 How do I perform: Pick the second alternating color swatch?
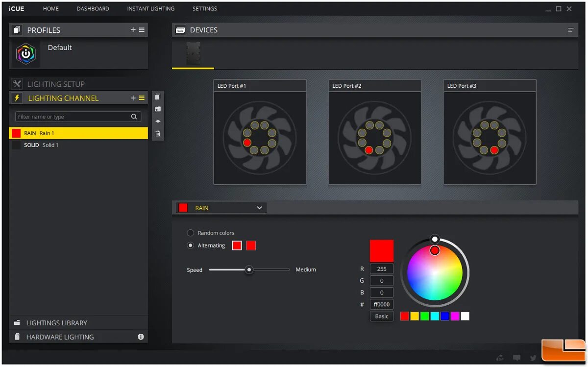251,245
